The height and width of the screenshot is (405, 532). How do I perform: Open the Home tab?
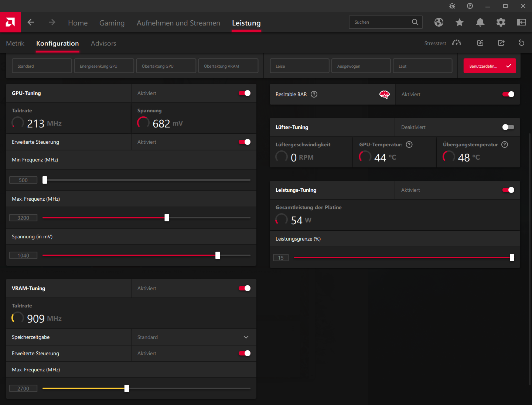point(78,23)
